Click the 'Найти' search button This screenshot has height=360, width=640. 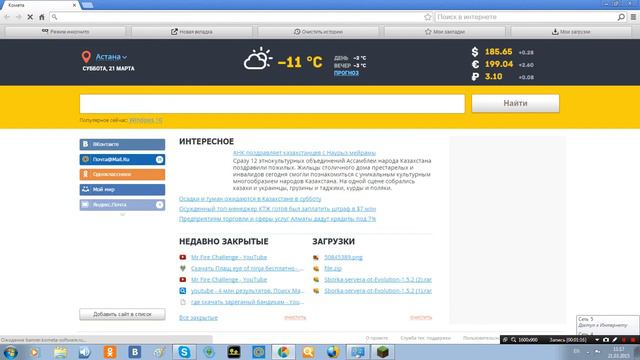pyautogui.click(x=516, y=103)
